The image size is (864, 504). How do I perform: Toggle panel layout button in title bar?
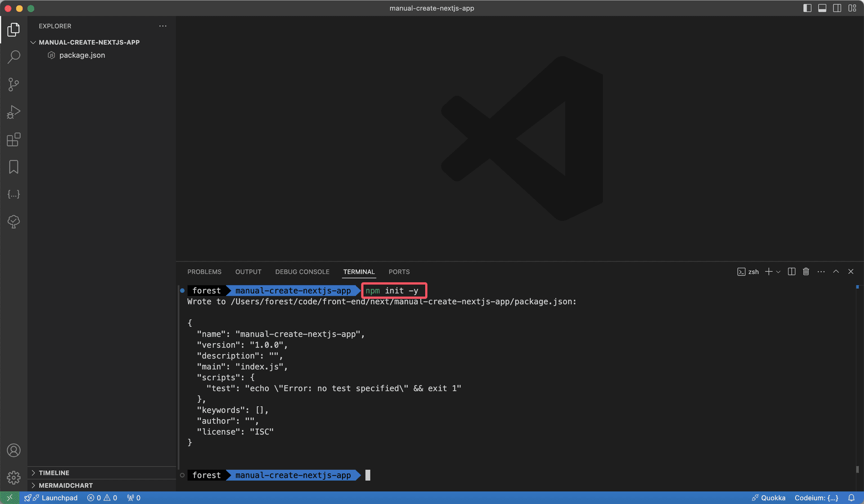point(822,8)
